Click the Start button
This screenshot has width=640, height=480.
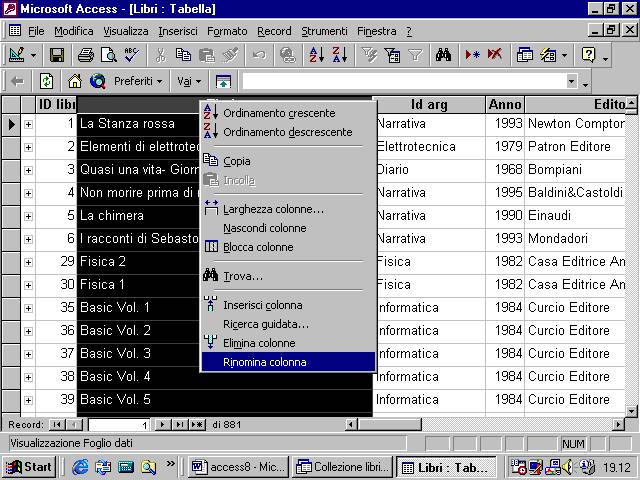click(x=29, y=467)
